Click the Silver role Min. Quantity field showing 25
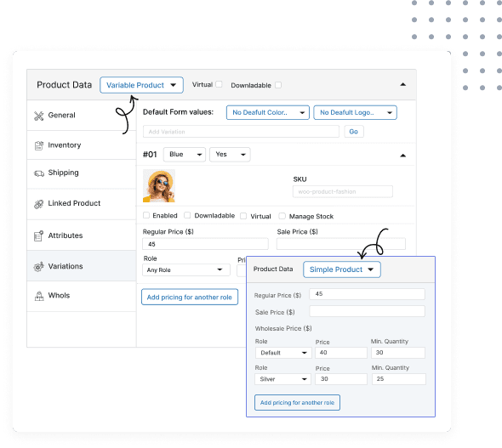This screenshot has height=448, width=502. pyautogui.click(x=398, y=379)
